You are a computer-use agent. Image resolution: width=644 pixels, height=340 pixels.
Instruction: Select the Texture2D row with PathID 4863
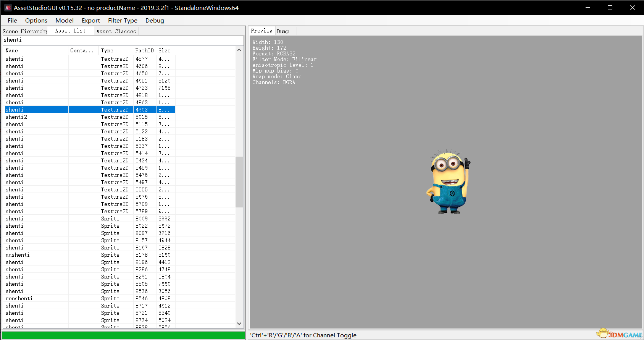click(x=90, y=102)
